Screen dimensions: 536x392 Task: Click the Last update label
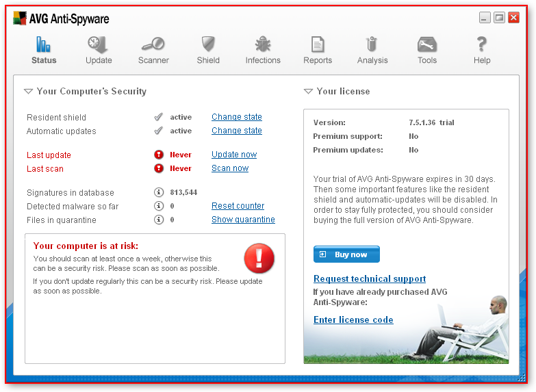(x=49, y=155)
